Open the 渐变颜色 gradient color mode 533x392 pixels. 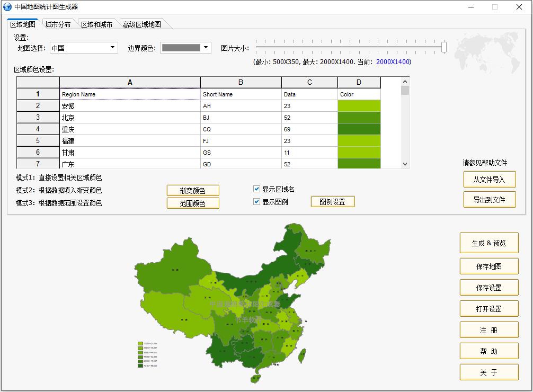[194, 190]
